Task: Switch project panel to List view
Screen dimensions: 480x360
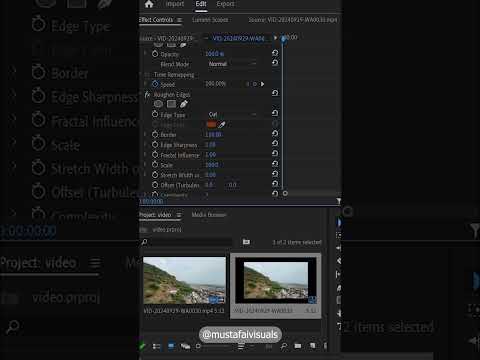Action: [x=156, y=347]
